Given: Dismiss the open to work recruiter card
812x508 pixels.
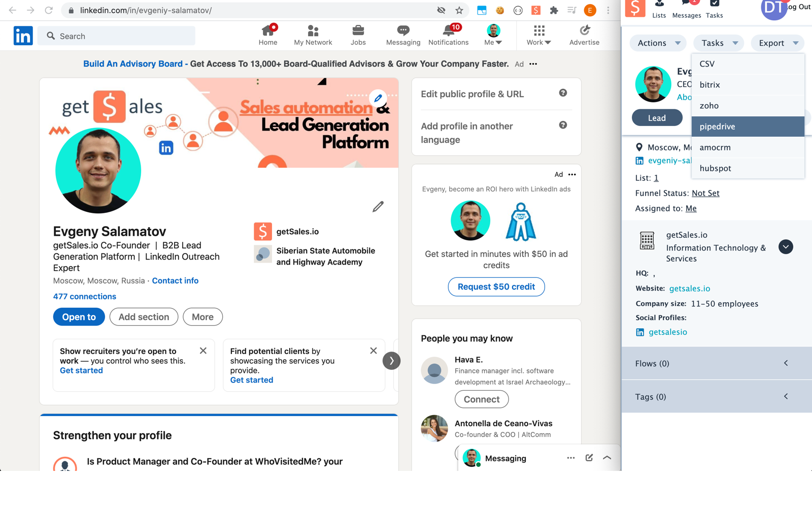Looking at the screenshot, I should pyautogui.click(x=203, y=351).
